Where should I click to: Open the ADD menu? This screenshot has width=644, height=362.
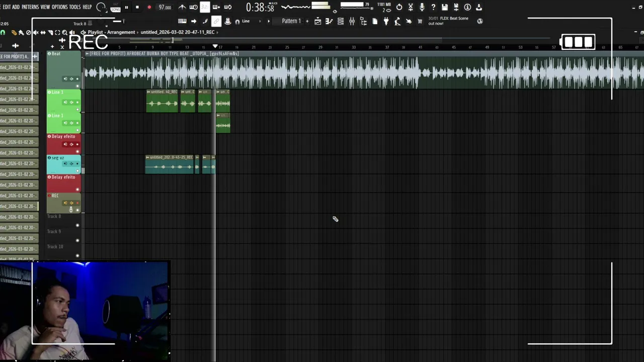(x=16, y=7)
